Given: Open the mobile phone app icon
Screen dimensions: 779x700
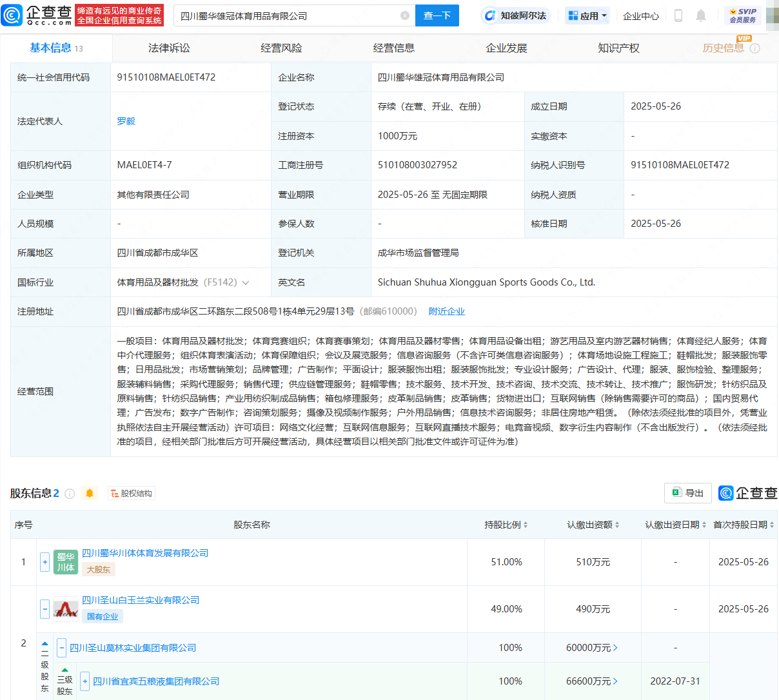Looking at the screenshot, I should (x=678, y=15).
